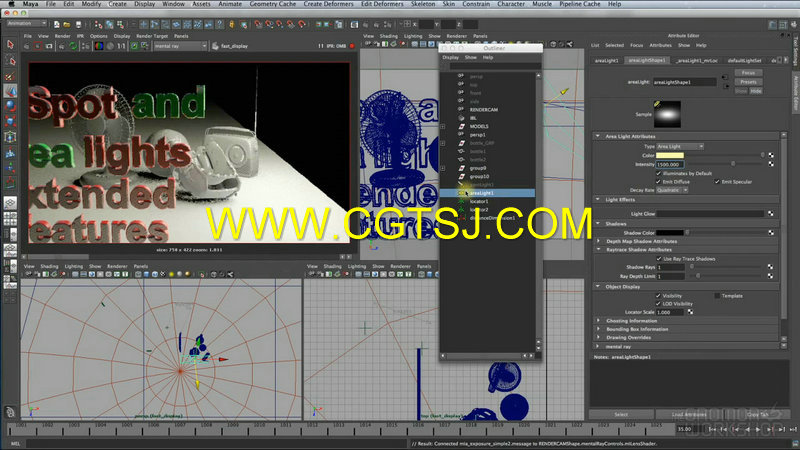This screenshot has width=800, height=450.
Task: Open the Apple menu
Action: click(x=11, y=4)
